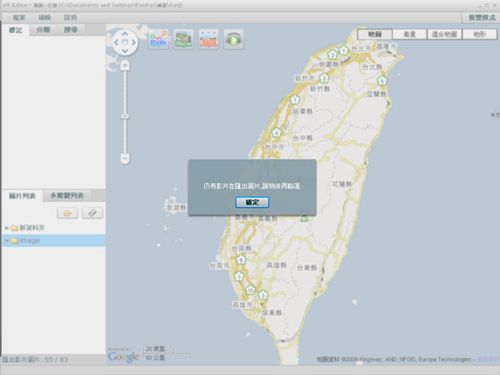The image size is (500, 375).
Task: Click the orange calendar icon in the map toolbar
Action: point(208,39)
